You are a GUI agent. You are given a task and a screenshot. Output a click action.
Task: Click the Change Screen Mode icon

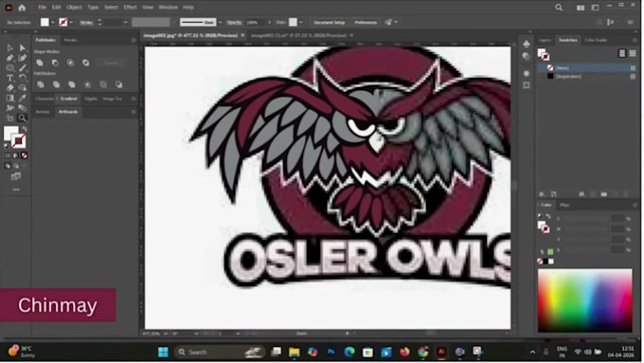pos(16,176)
